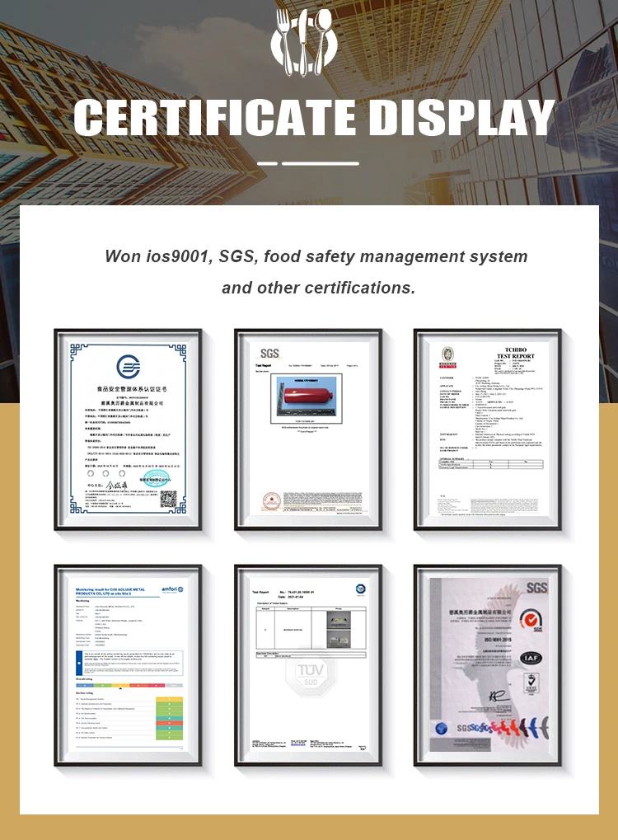Click the blue globe icon on the ISO certificate

(441, 728)
